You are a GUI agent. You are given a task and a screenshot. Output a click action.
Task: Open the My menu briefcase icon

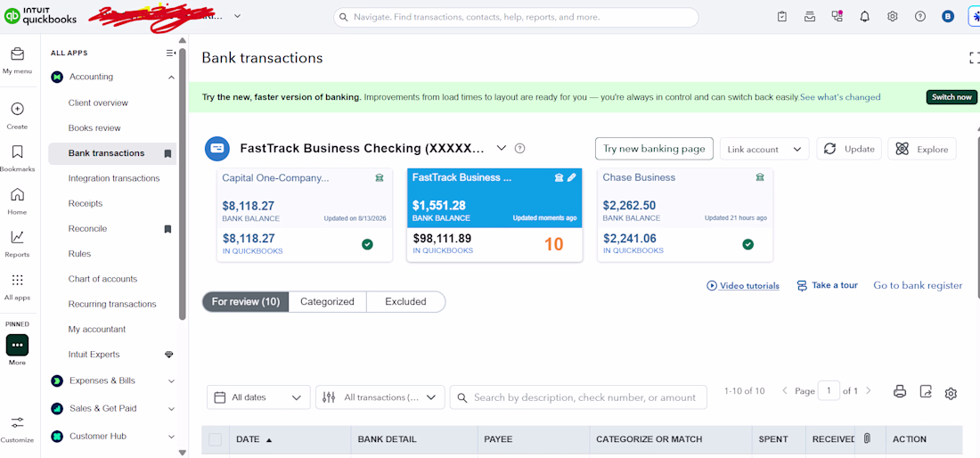click(x=18, y=53)
